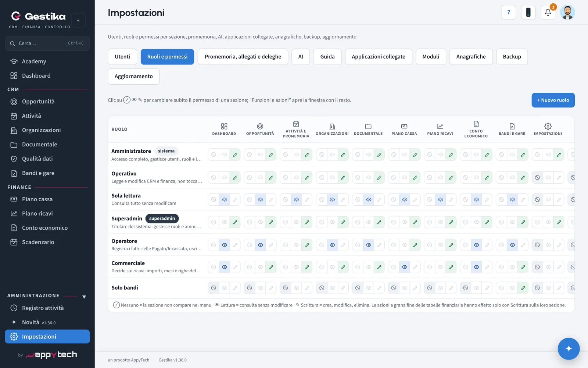Set Operatore Opportunità permission to none

[x=250, y=245]
